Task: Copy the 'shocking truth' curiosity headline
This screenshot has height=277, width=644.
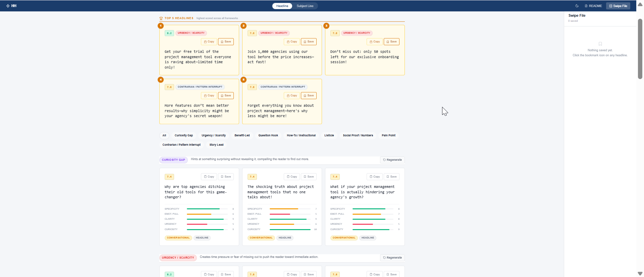Action: point(292,177)
